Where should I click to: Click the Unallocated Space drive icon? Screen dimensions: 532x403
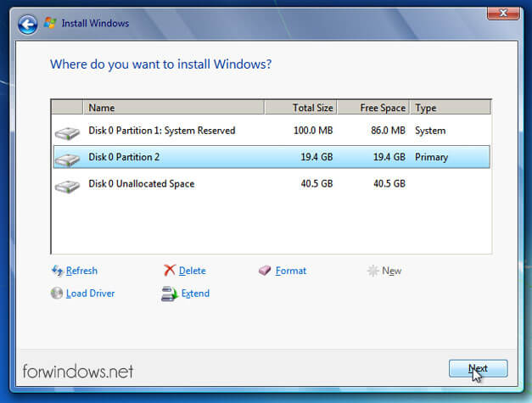(67, 185)
